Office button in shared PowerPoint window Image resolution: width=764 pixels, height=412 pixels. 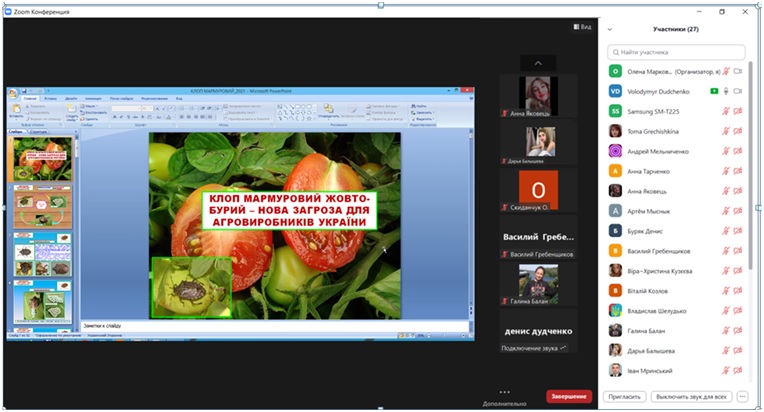13,93
